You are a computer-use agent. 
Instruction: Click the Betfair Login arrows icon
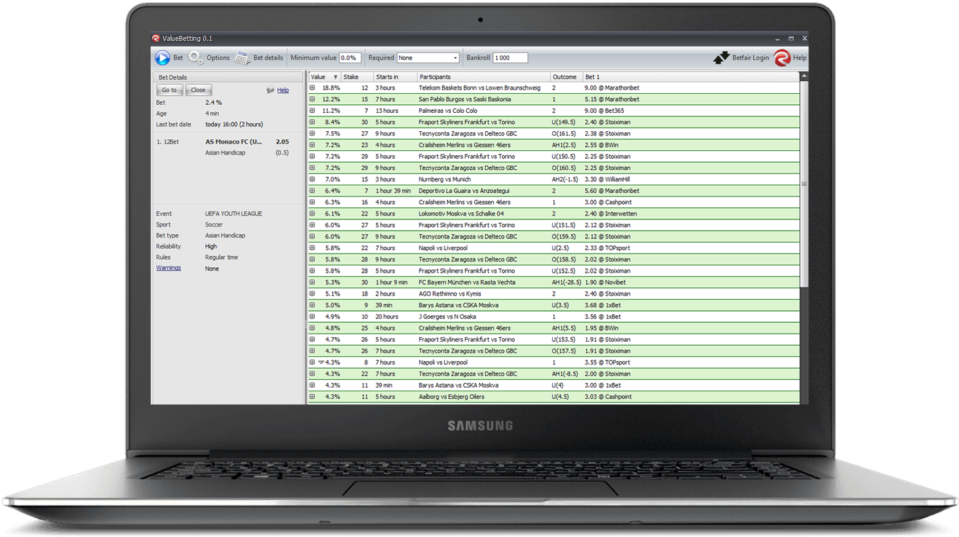[x=721, y=58]
